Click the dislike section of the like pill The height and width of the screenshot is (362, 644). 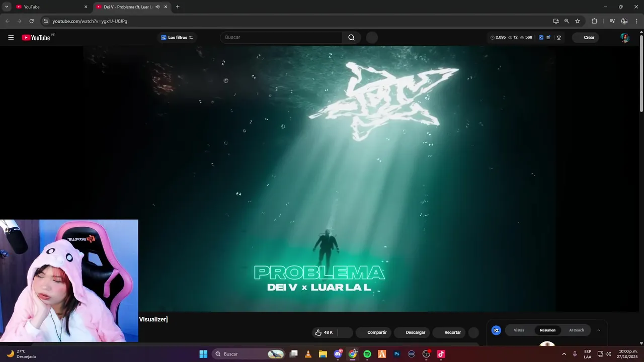pos(345,332)
